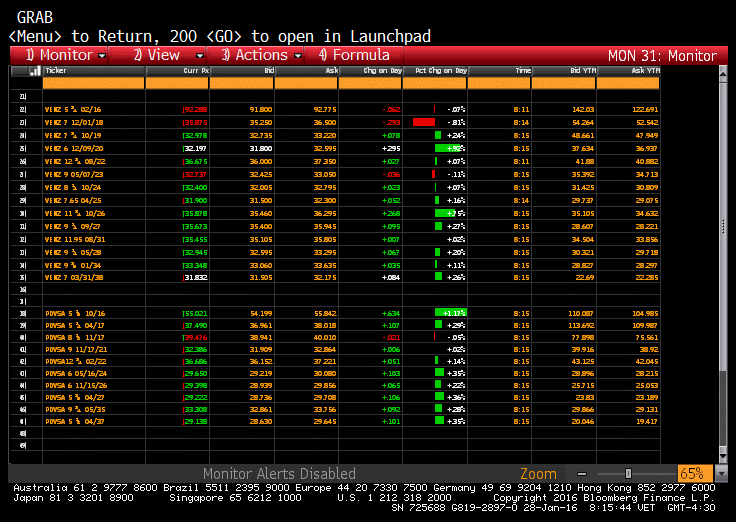Select the PDVSA 5 ½ 04/37 ticker
Viewport: 736px width, 522px height.
75,422
